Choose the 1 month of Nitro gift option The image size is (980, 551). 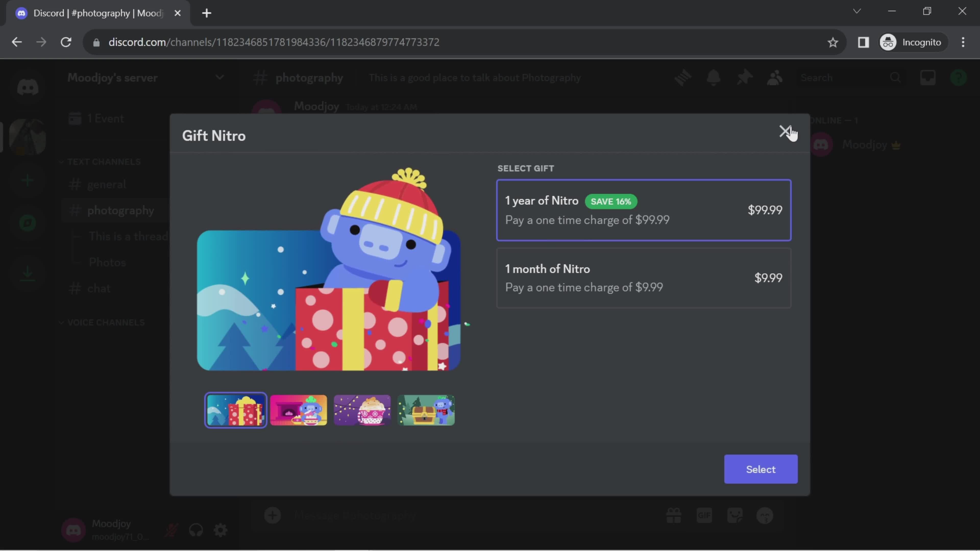[x=644, y=278]
